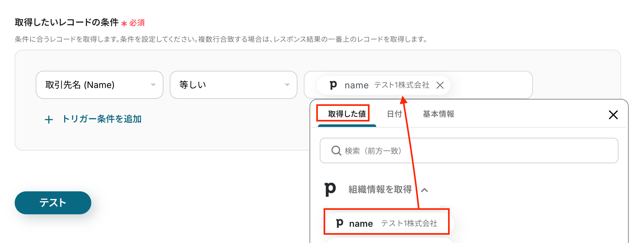Click the Pipedrive icon beside 組織情報を取得

(x=330, y=189)
